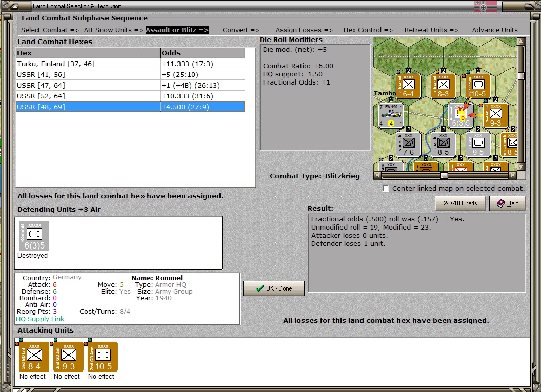Select the 2nd GD Inf 9-3 attacker

pos(68,357)
